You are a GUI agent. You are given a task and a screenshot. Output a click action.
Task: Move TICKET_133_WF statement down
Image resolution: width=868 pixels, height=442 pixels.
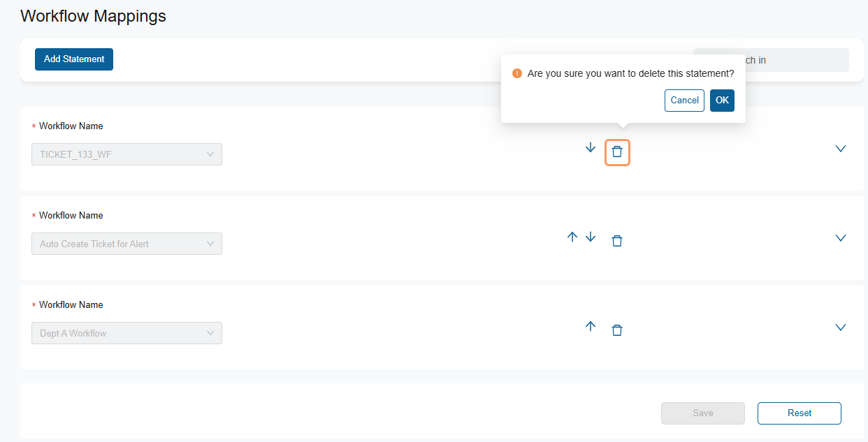pyautogui.click(x=591, y=148)
